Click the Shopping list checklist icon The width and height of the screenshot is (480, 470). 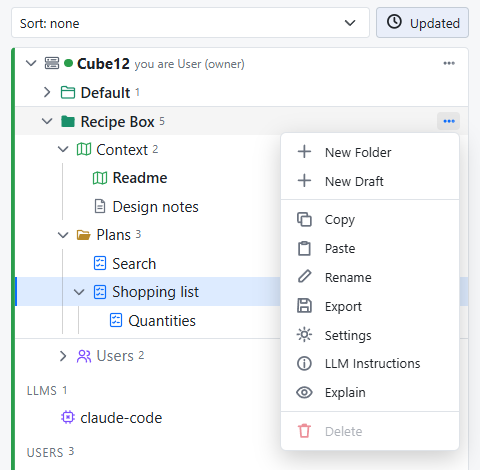tap(100, 292)
